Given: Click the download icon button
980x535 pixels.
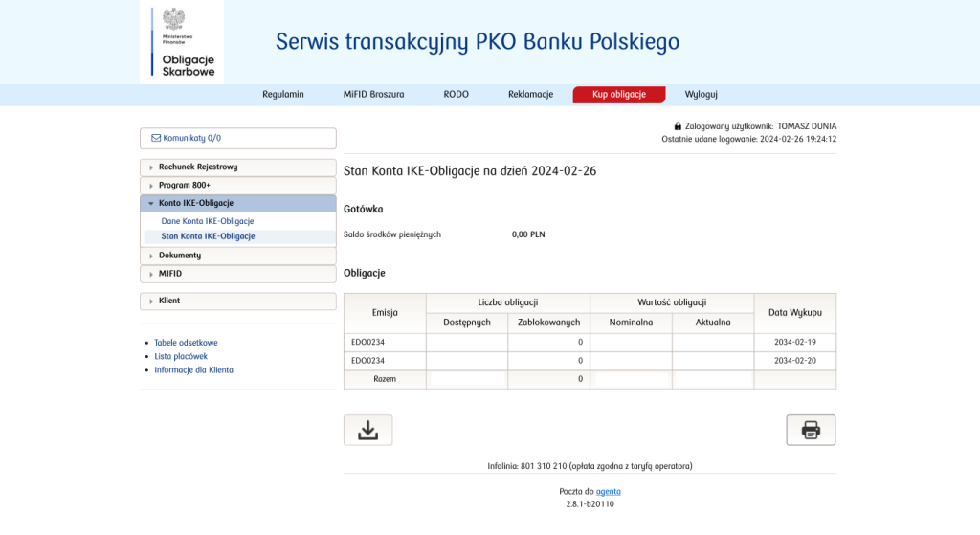Looking at the screenshot, I should click(367, 430).
